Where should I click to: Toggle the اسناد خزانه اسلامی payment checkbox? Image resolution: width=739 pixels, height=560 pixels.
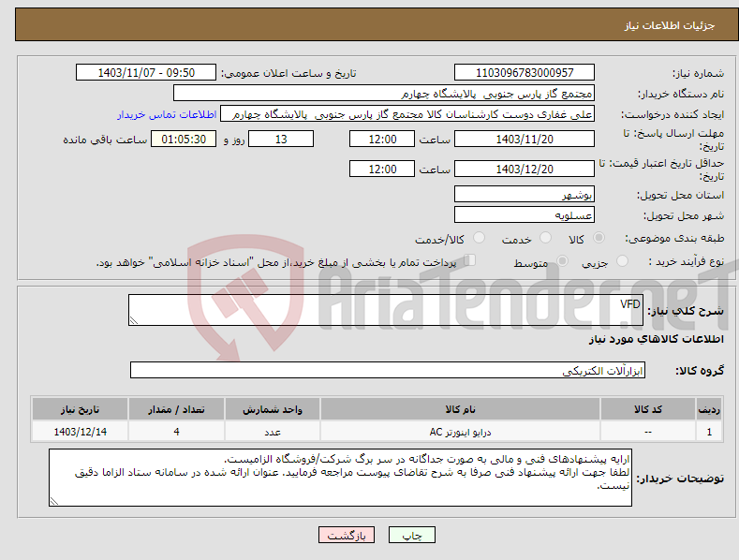click(469, 260)
